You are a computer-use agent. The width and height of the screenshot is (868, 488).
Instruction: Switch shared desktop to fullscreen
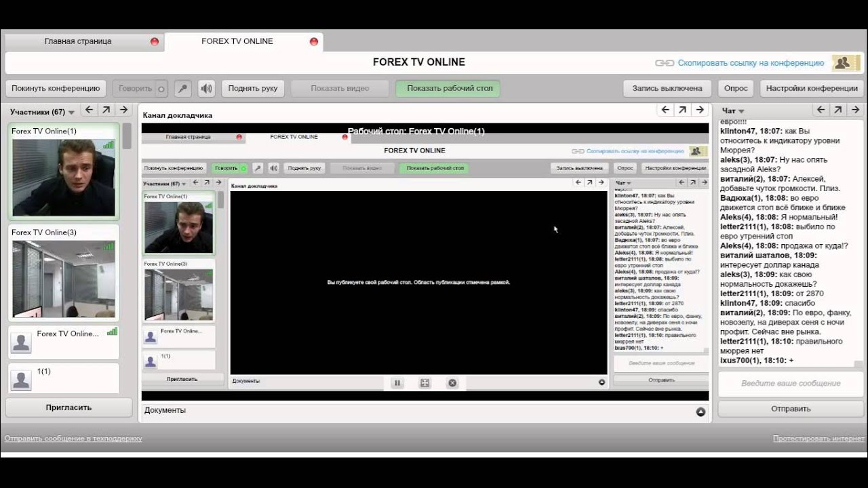click(x=425, y=383)
